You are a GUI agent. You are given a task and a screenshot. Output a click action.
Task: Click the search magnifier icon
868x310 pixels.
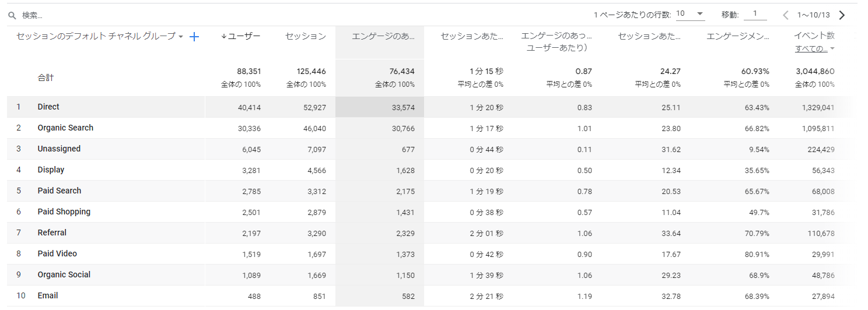(12, 16)
